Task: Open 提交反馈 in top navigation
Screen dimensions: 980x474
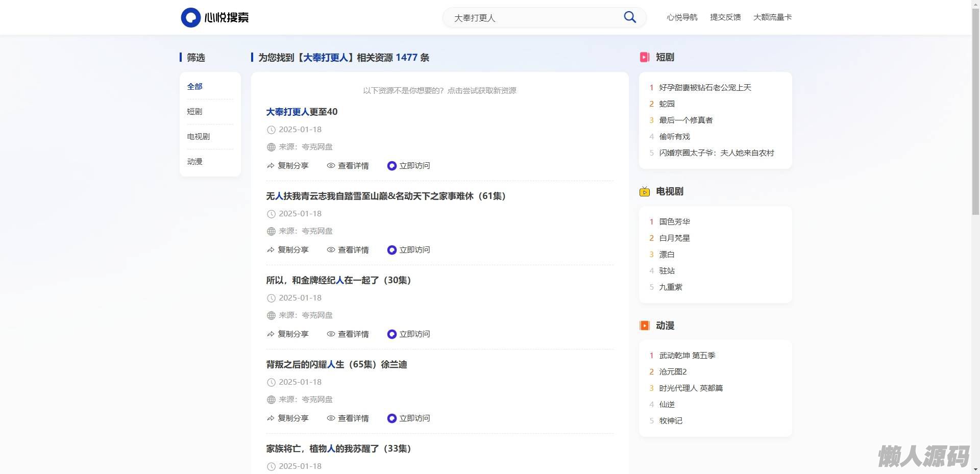Action: 725,17
